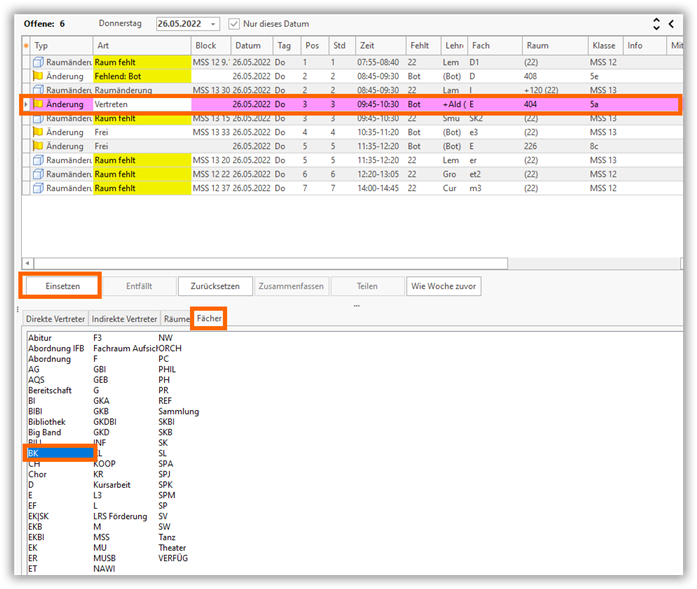Screen dimensions: 697x589
Task: Click the star icon in the table header corner
Action: pos(26,45)
